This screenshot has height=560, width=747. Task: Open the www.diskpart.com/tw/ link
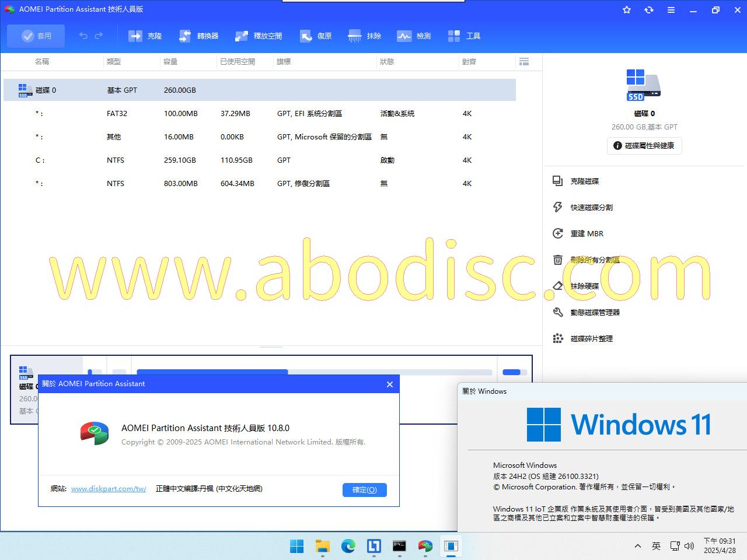tap(109, 489)
